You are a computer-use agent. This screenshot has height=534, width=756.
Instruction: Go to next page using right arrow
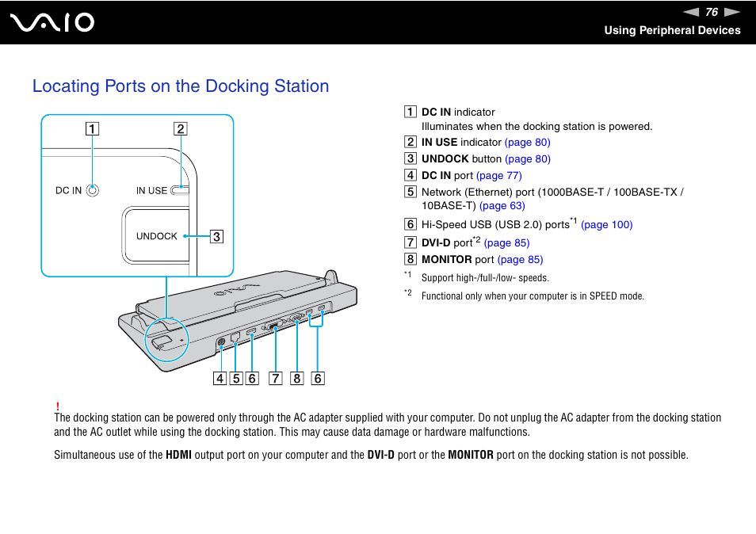point(732,12)
